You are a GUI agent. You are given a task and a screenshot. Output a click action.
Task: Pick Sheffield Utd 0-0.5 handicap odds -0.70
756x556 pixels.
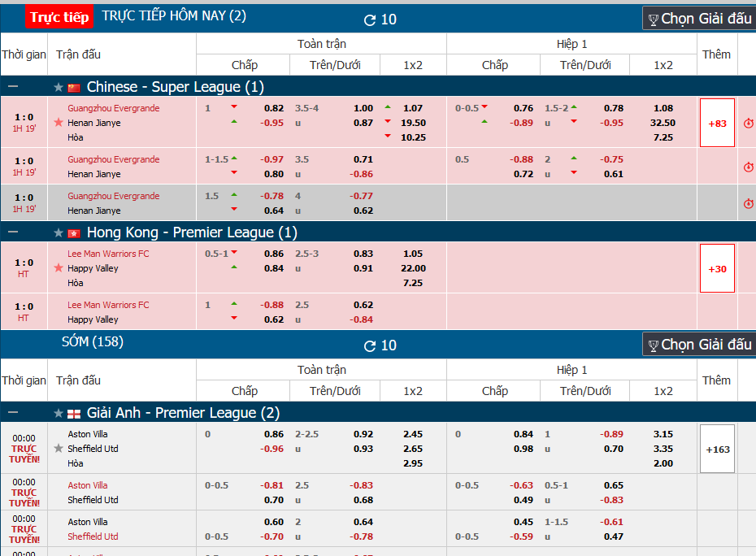tap(272, 536)
